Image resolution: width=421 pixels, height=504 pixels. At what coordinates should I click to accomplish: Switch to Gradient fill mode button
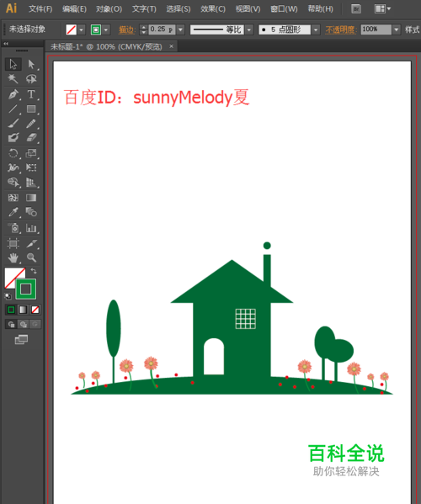pyautogui.click(x=23, y=310)
